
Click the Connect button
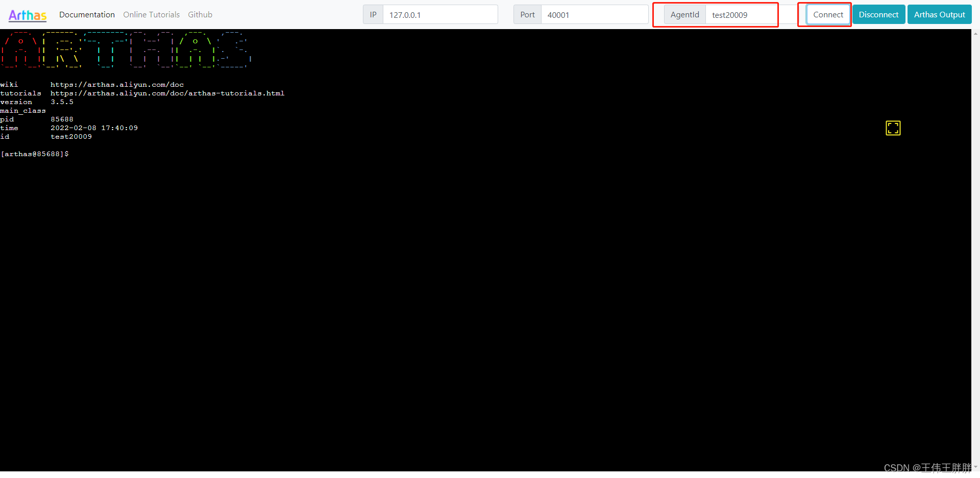point(828,15)
